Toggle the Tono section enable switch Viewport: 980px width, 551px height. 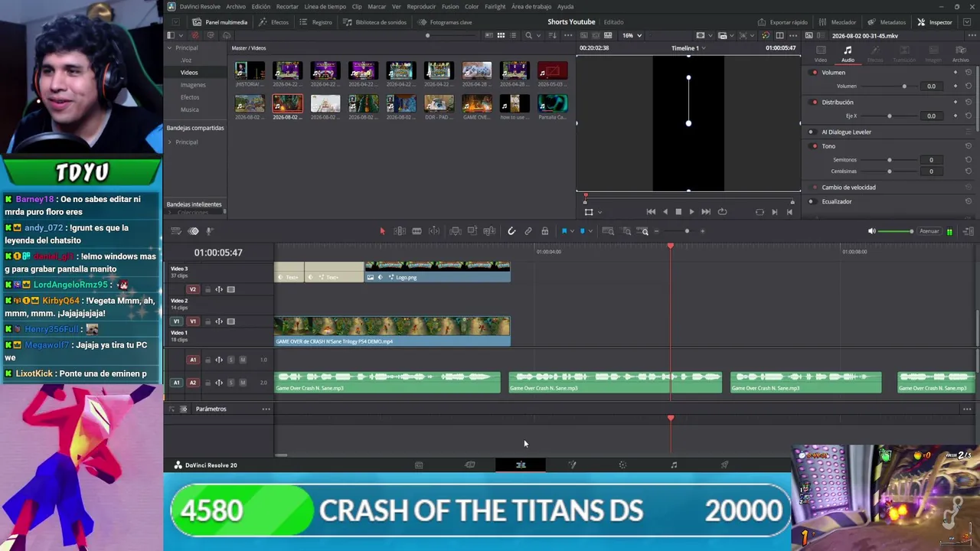point(815,146)
